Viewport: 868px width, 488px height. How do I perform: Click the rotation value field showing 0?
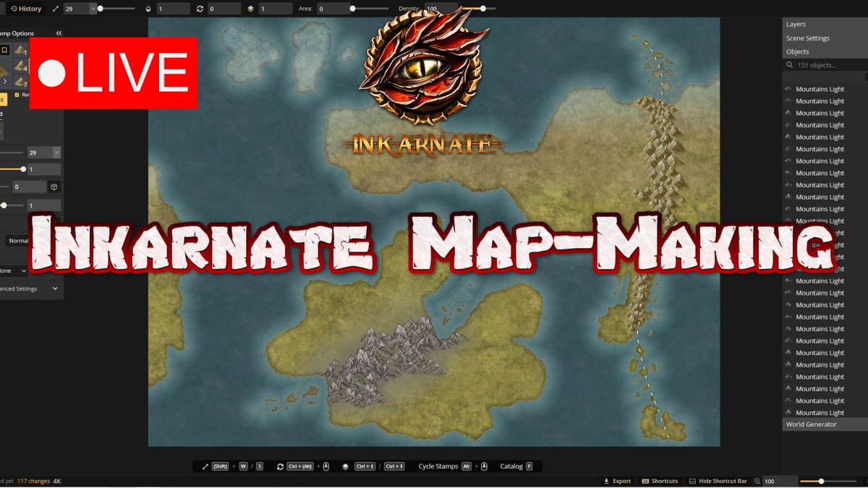[x=224, y=9]
